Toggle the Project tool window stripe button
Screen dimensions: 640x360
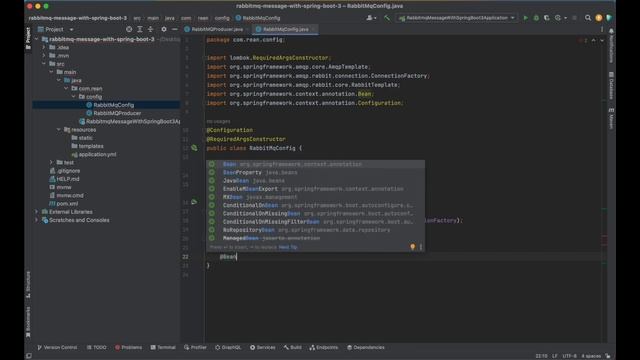tap(28, 38)
